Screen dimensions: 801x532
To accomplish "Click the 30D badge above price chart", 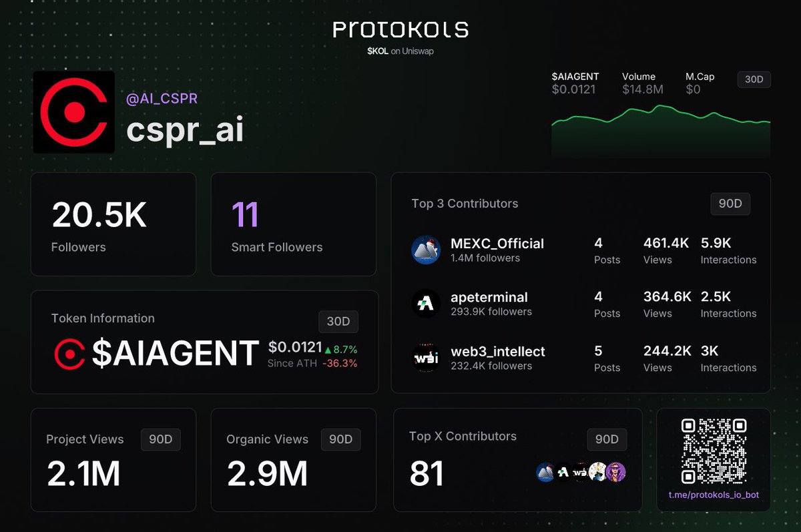I will (x=754, y=79).
